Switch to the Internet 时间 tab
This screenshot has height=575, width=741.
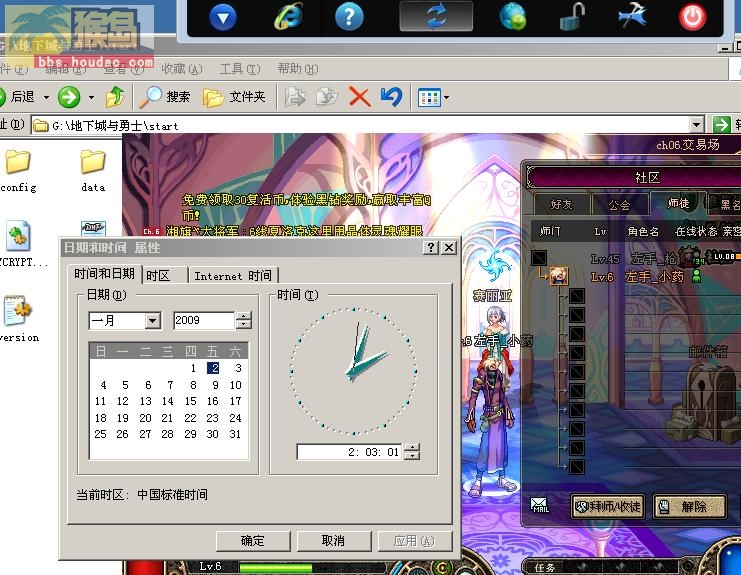[x=233, y=275]
